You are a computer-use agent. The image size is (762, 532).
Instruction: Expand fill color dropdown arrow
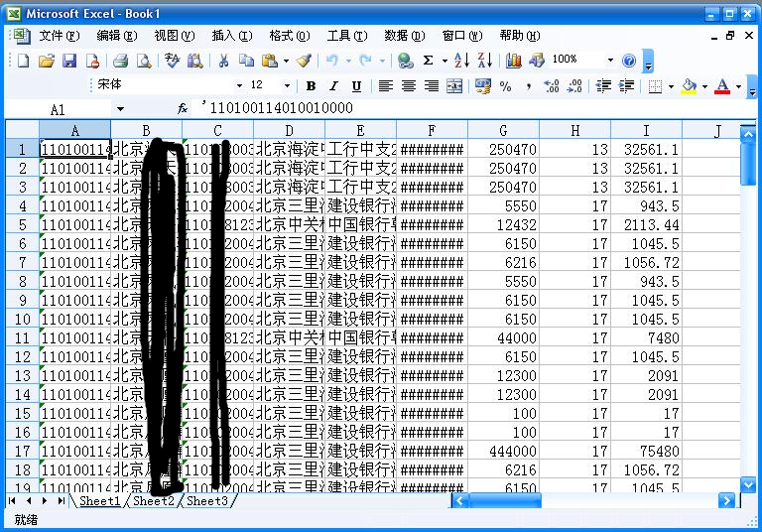click(704, 86)
